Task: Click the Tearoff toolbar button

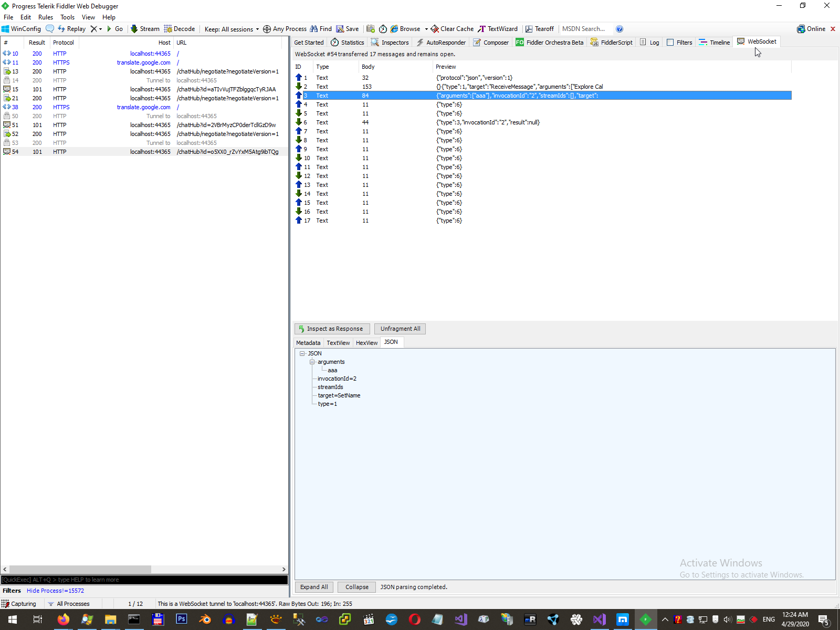Action: (x=540, y=29)
